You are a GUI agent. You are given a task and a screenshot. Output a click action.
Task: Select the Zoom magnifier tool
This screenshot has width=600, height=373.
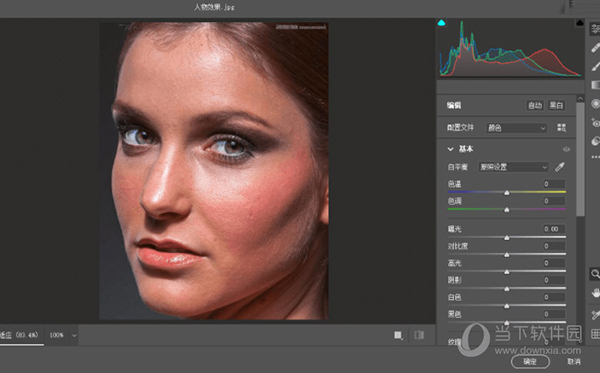[x=595, y=274]
